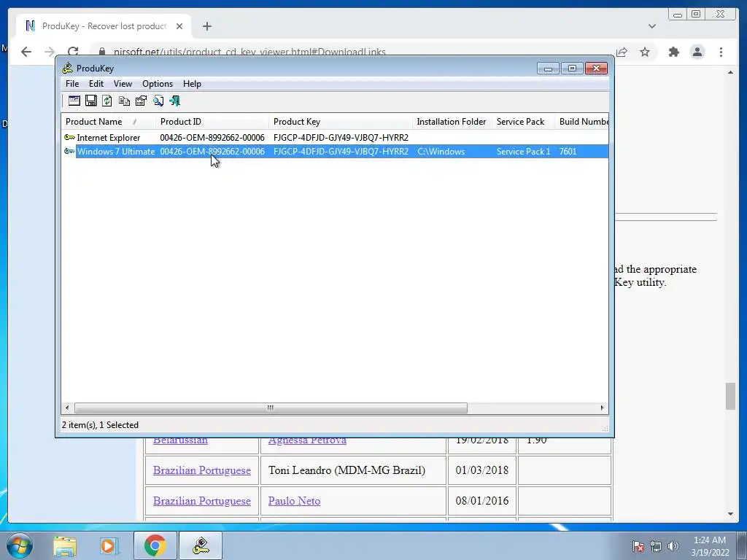The width and height of the screenshot is (747, 560).
Task: Open the Chrome extensions puzzle icon
Action: click(673, 52)
